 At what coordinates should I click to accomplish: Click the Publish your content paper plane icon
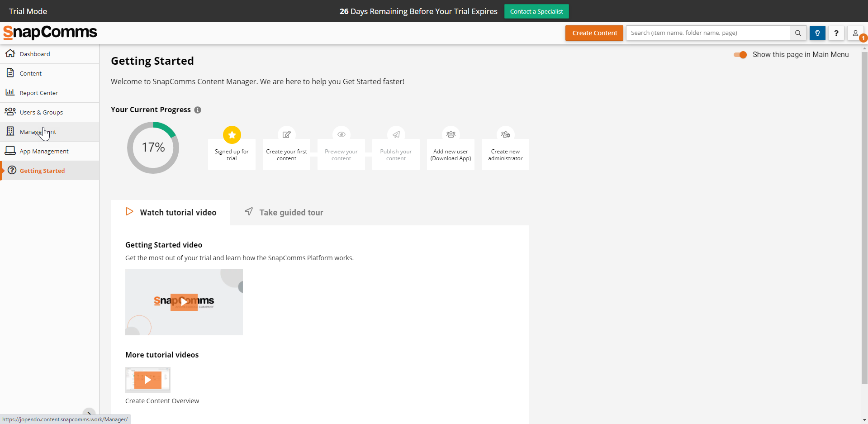396,134
